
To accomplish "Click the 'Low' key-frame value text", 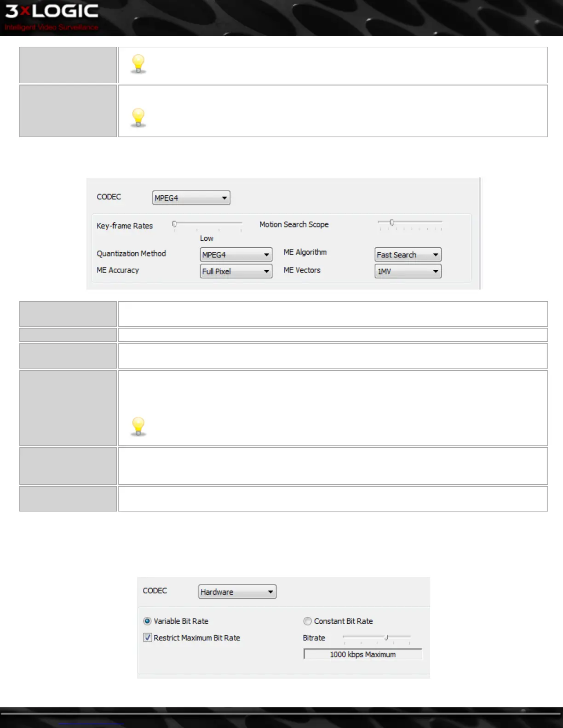I will point(207,239).
